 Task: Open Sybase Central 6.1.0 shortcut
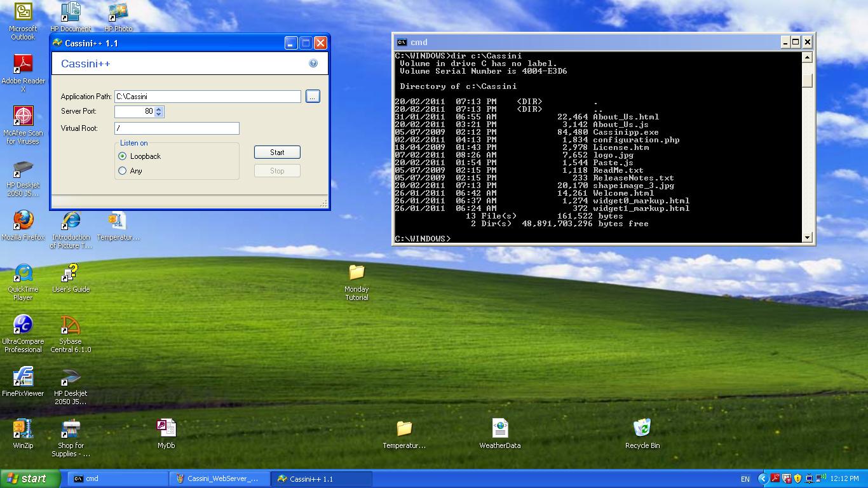[71, 325]
